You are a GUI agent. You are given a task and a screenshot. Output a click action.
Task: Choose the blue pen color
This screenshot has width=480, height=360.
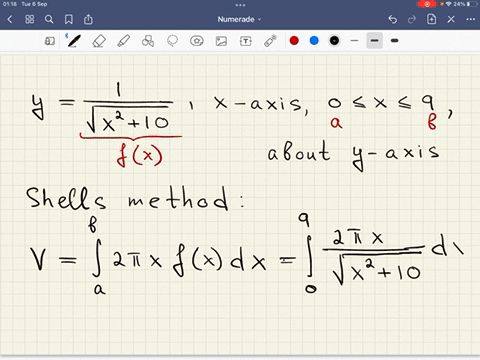click(x=314, y=41)
